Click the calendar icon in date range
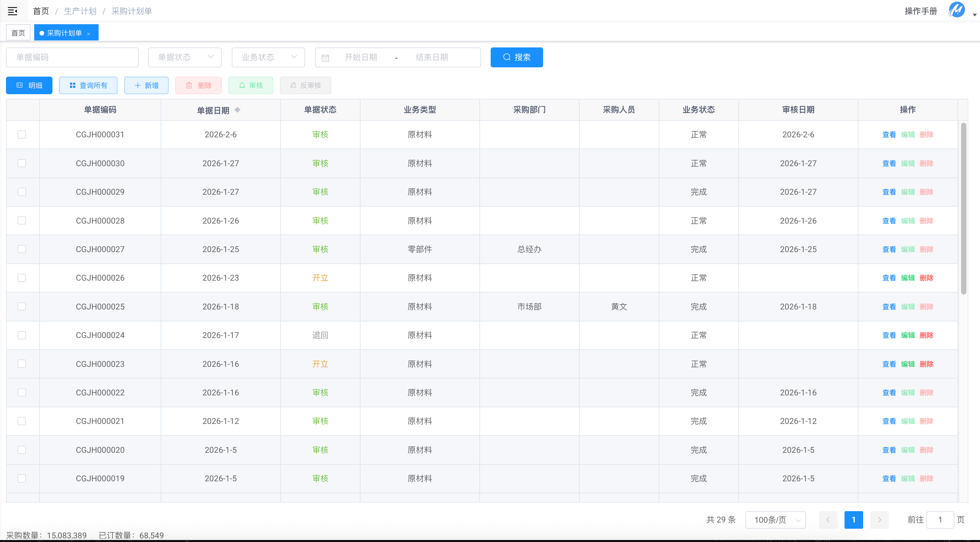 [325, 58]
